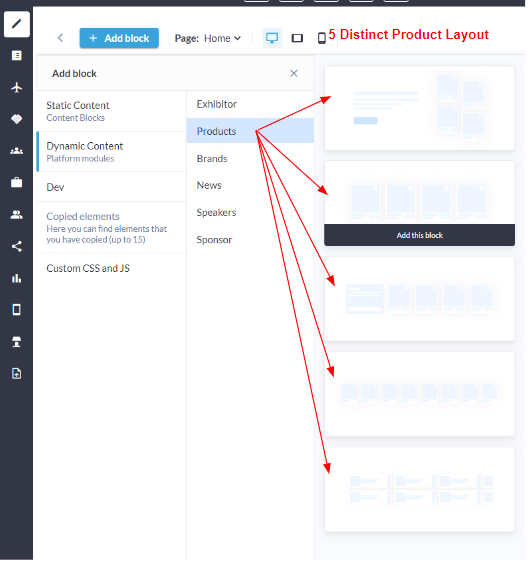Open the briefcase icon in sidebar

coord(16,182)
